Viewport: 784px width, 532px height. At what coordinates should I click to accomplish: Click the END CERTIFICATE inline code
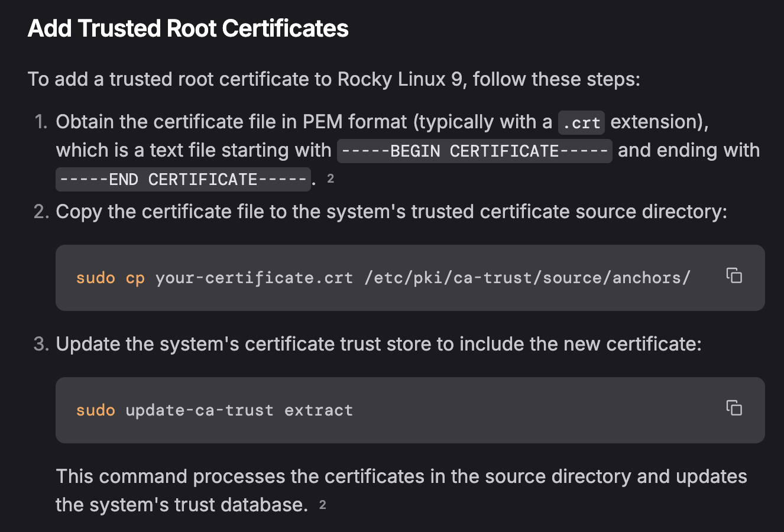(183, 180)
